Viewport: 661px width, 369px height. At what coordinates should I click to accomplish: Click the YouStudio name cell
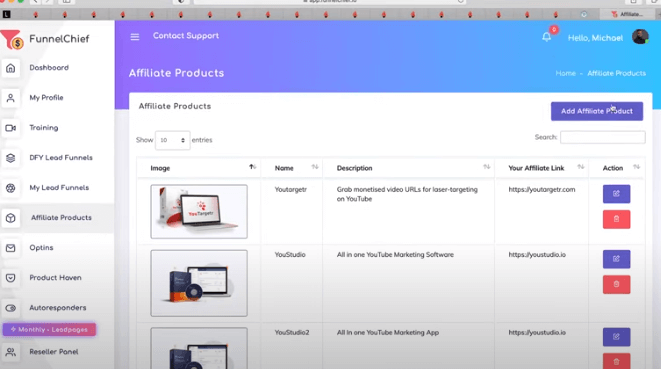click(x=290, y=255)
